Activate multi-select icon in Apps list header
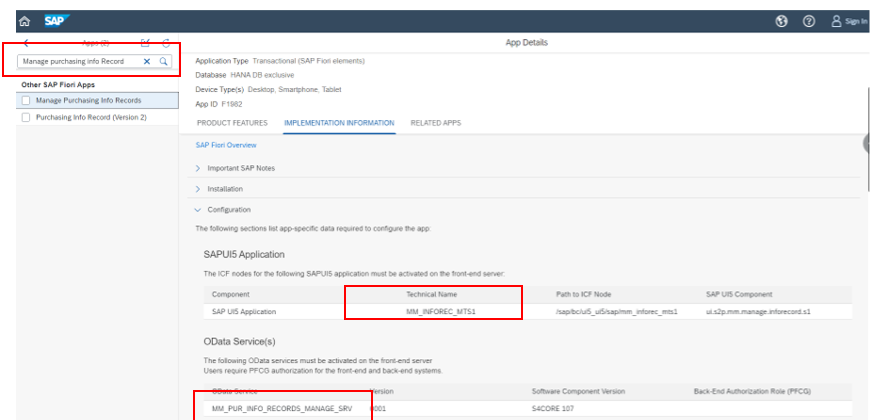This screenshot has width=871, height=420. click(145, 43)
